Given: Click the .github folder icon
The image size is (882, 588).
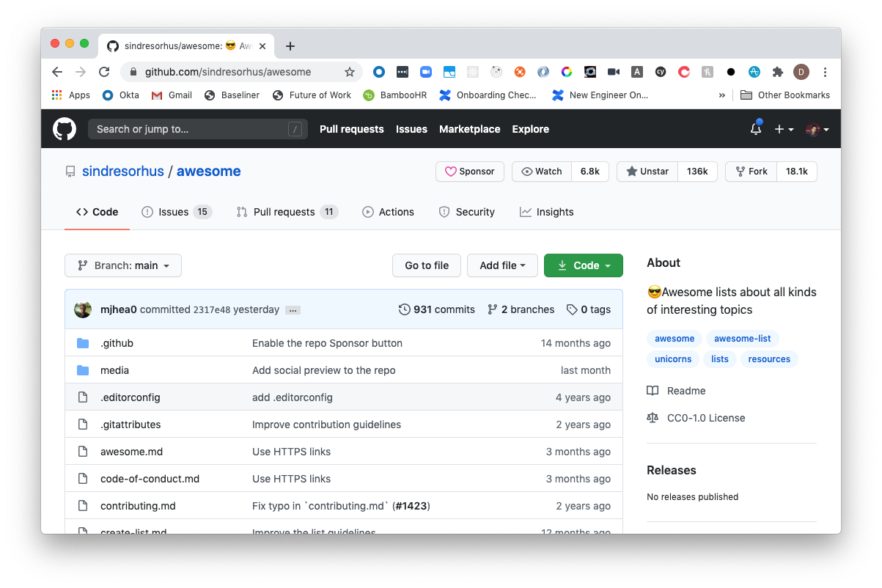Looking at the screenshot, I should 83,343.
